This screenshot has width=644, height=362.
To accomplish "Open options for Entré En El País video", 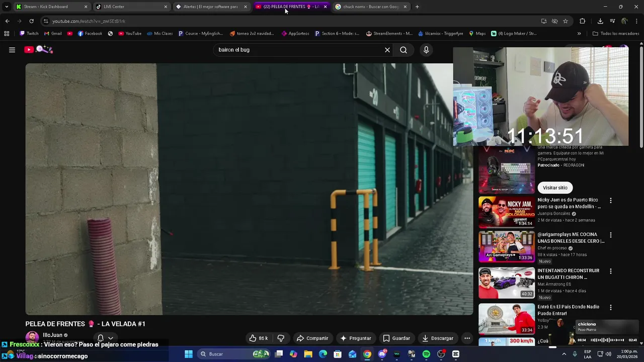I will [x=611, y=307].
